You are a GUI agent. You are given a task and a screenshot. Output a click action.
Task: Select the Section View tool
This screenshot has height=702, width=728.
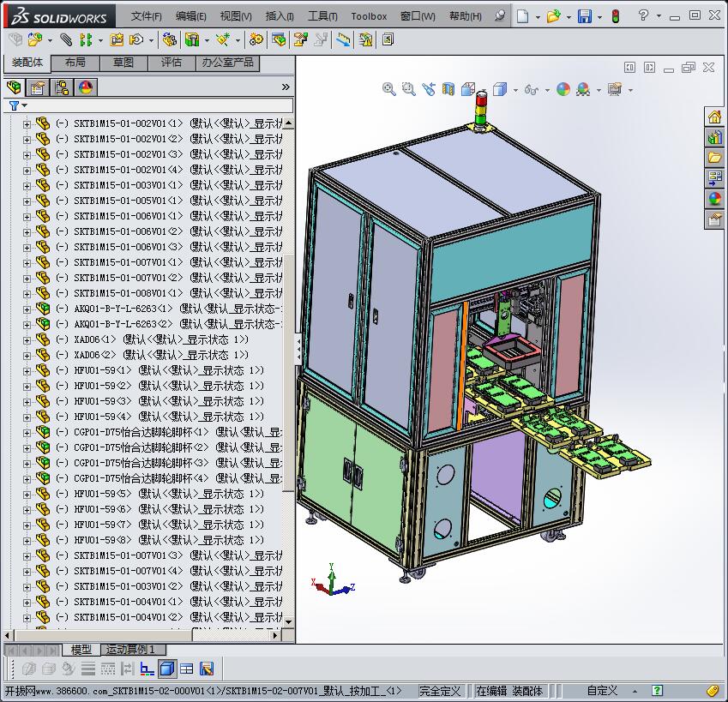[x=448, y=88]
